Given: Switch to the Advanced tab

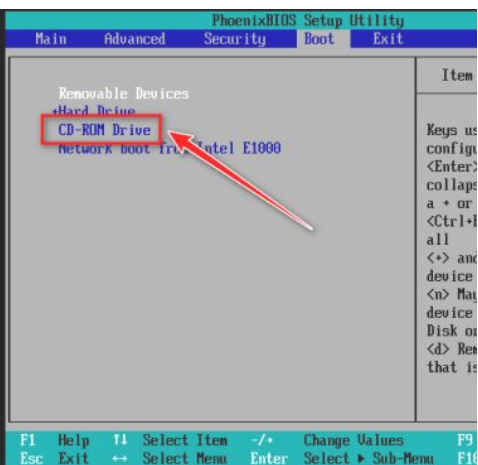Looking at the screenshot, I should [135, 39].
